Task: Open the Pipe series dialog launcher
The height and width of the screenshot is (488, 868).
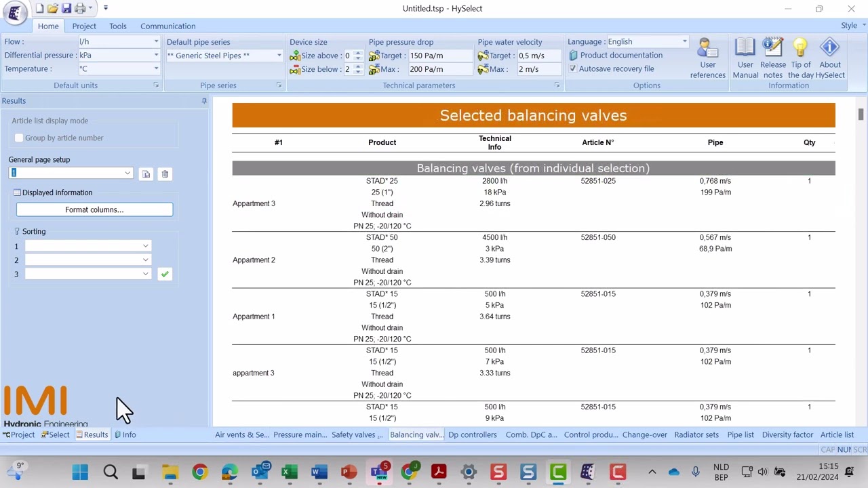Action: (x=279, y=85)
